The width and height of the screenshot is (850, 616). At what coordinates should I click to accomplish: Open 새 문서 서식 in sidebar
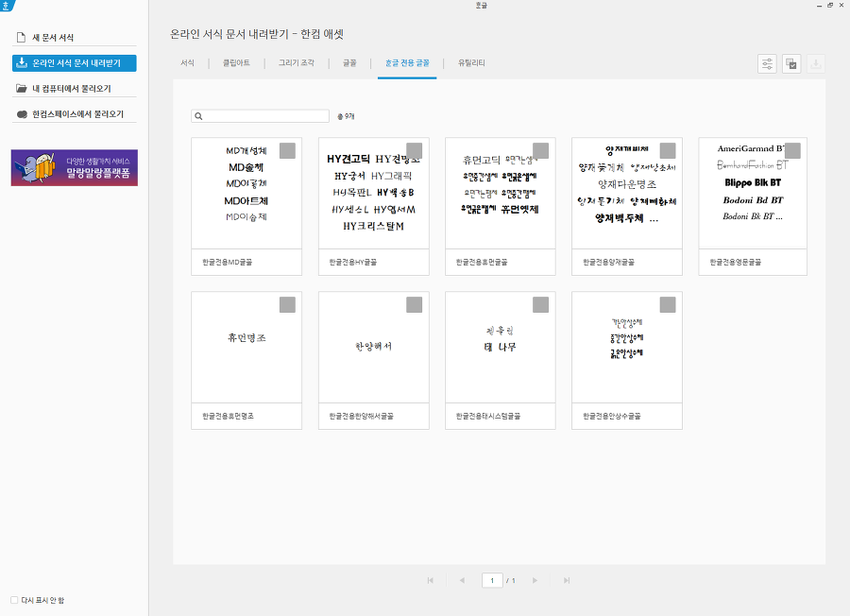(75, 38)
